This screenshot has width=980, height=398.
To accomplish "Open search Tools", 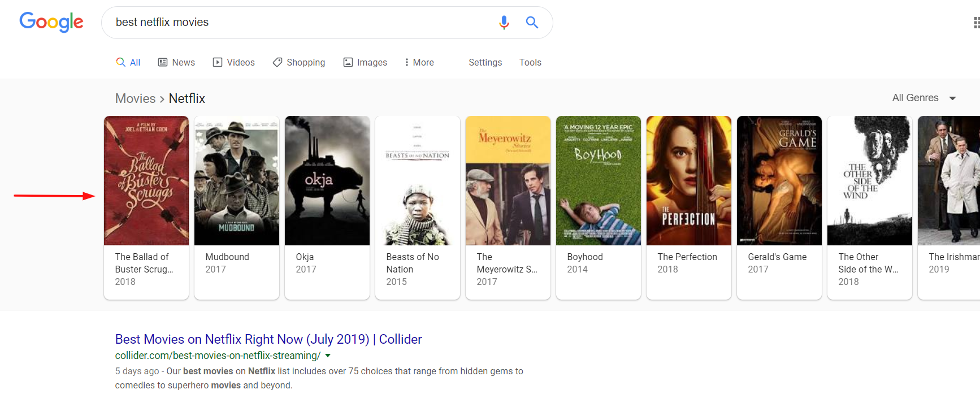I will tap(530, 62).
